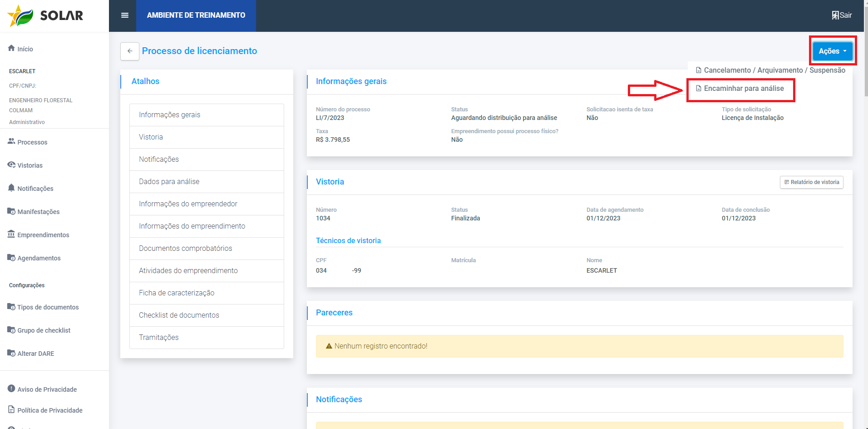Viewport: 868px width, 429px height.
Task: Open Processos in the sidebar
Action: click(x=32, y=142)
